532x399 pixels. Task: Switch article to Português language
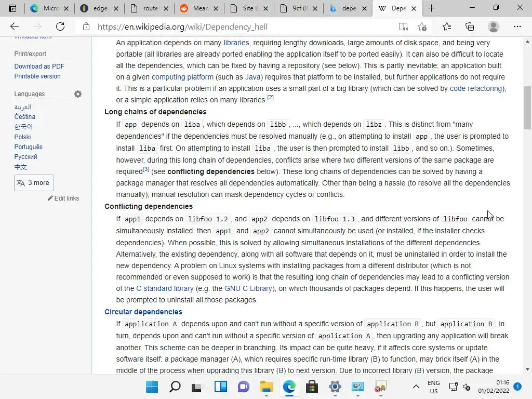point(28,147)
